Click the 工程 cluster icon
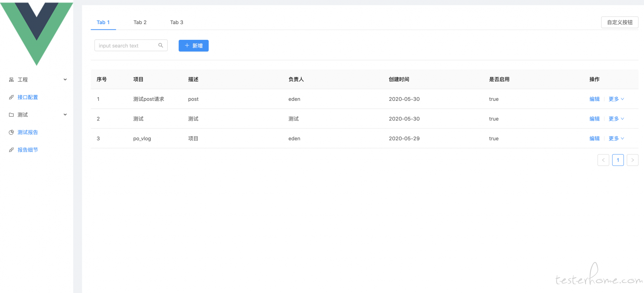Viewport: 644px width, 293px height. pyautogui.click(x=11, y=80)
